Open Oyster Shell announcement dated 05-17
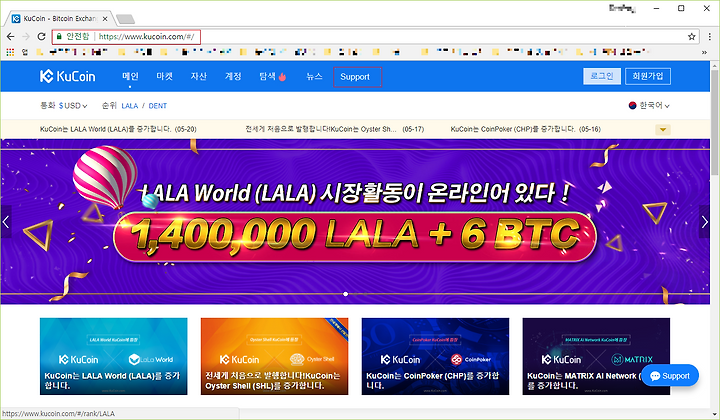 coord(335,129)
